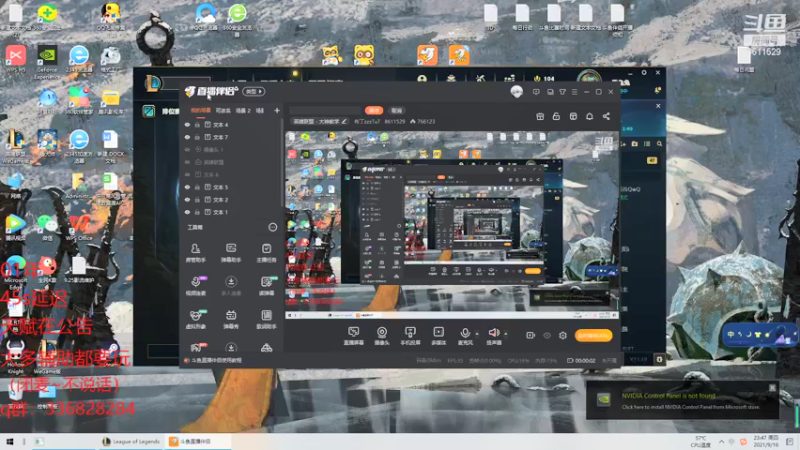
Task: Toggle the preview eye icon in bottom bar
Action: coord(547,335)
